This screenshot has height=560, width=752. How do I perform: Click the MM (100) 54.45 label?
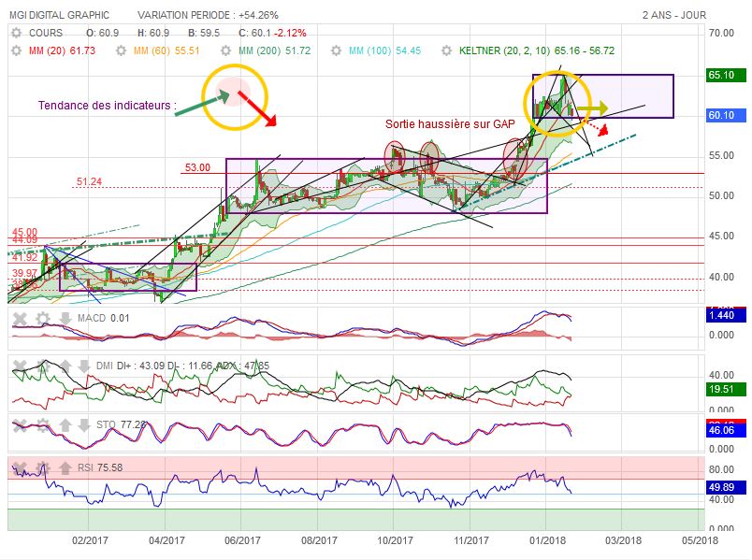pyautogui.click(x=384, y=50)
